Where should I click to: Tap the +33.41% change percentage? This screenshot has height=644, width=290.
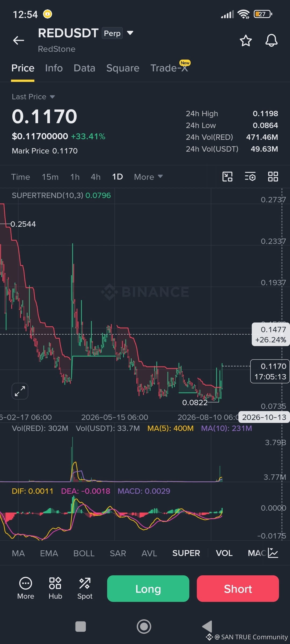[88, 136]
